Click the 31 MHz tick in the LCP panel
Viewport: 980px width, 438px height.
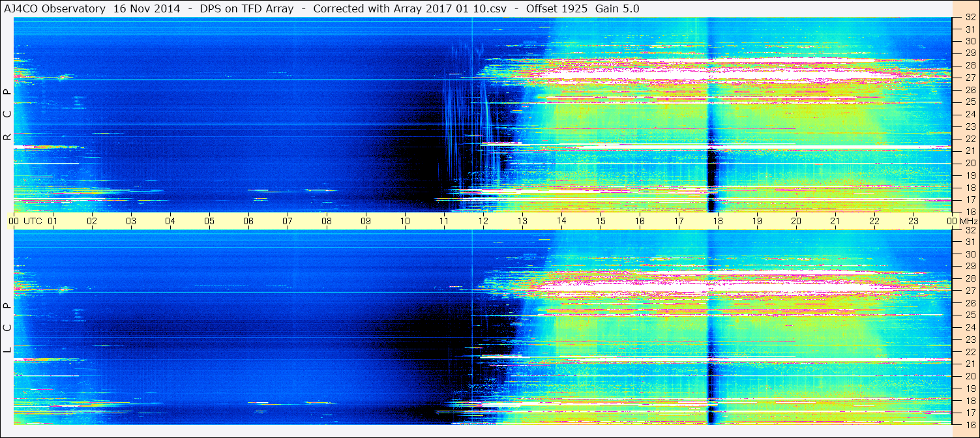[970, 242]
